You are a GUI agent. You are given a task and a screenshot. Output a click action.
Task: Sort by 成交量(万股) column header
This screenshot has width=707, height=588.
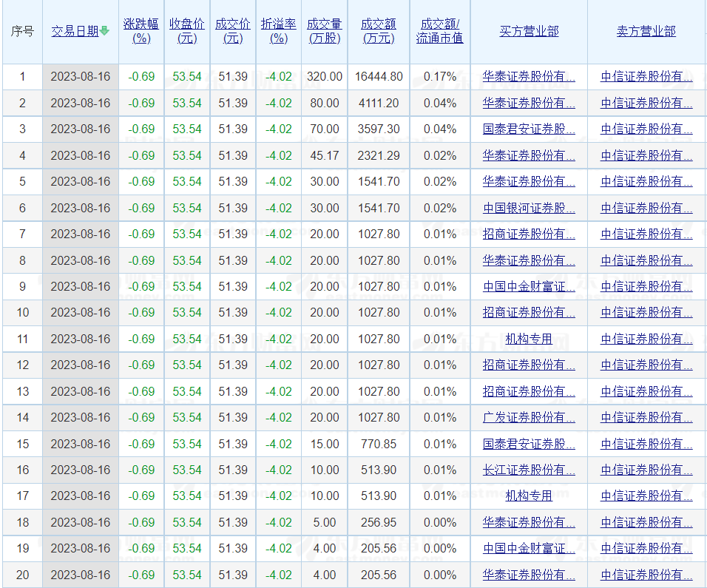(325, 31)
